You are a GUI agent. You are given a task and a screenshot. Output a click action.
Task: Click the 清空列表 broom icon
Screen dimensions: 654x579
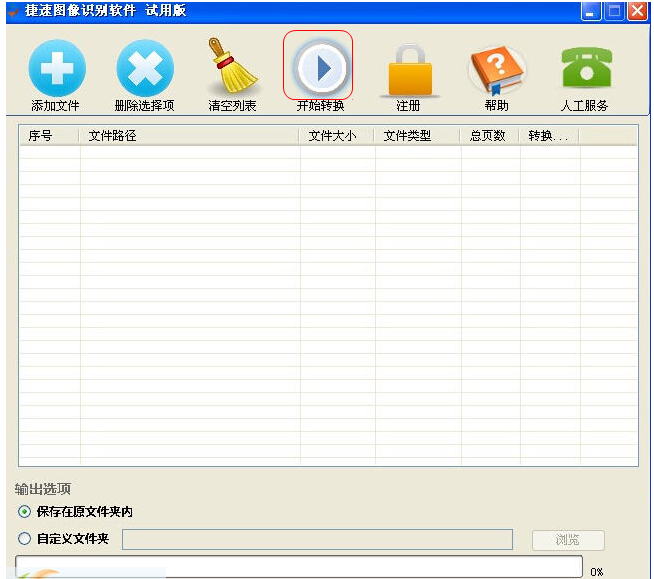coord(233,66)
